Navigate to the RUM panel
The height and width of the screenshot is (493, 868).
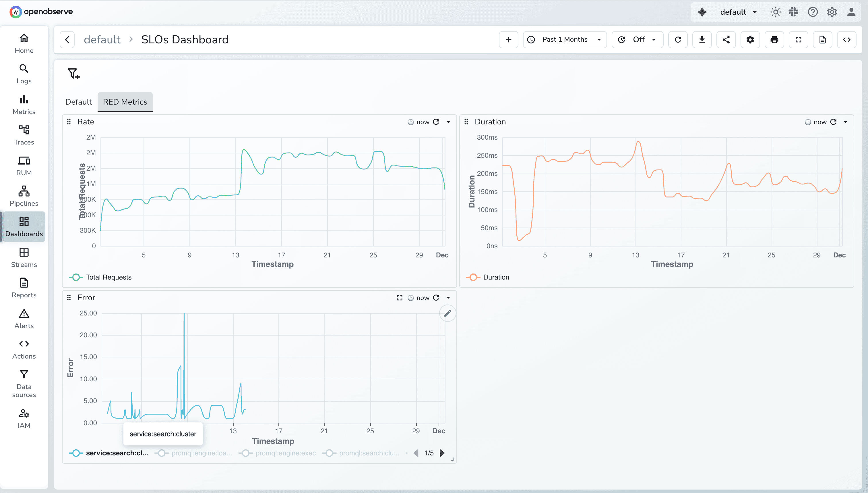tap(24, 165)
